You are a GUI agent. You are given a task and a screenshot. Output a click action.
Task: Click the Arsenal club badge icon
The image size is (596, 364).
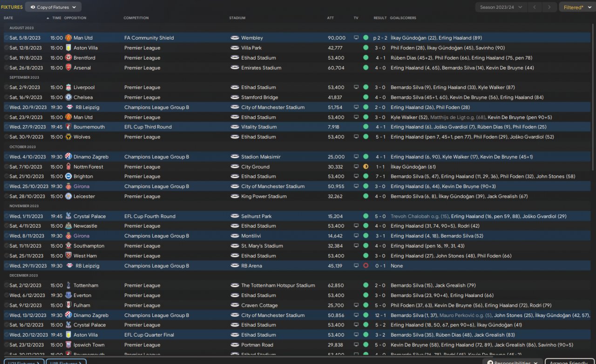(68, 67)
